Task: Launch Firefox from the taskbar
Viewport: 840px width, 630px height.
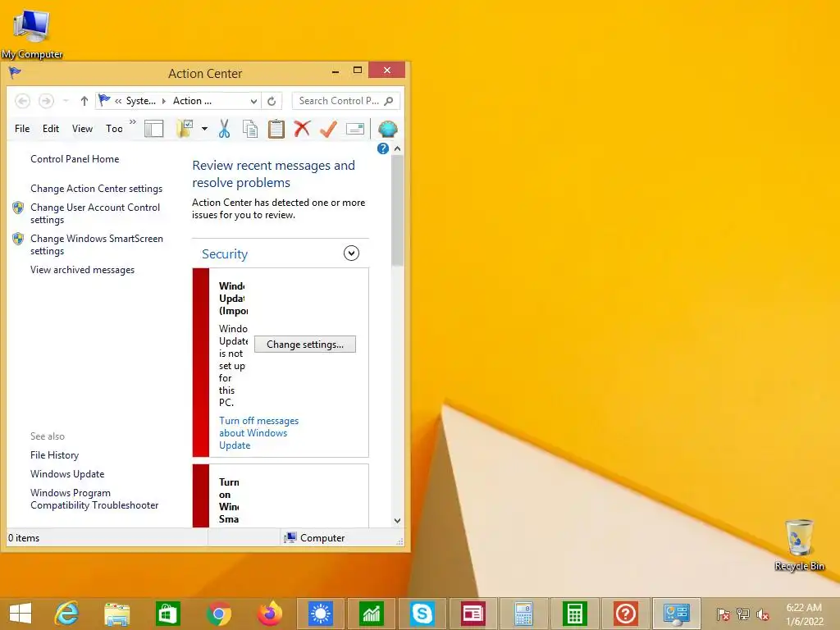Action: tap(269, 614)
